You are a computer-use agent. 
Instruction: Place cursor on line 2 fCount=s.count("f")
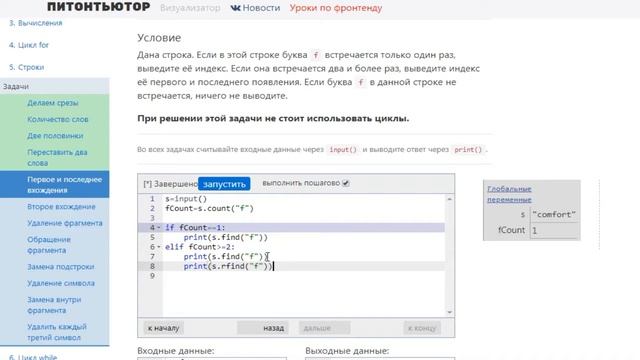[209, 208]
